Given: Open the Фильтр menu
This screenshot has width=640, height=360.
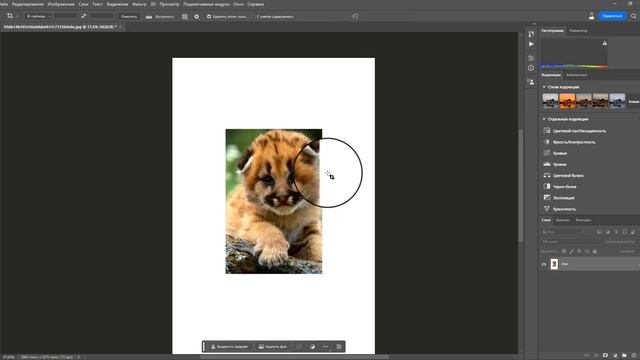Looking at the screenshot, I should [x=139, y=4].
